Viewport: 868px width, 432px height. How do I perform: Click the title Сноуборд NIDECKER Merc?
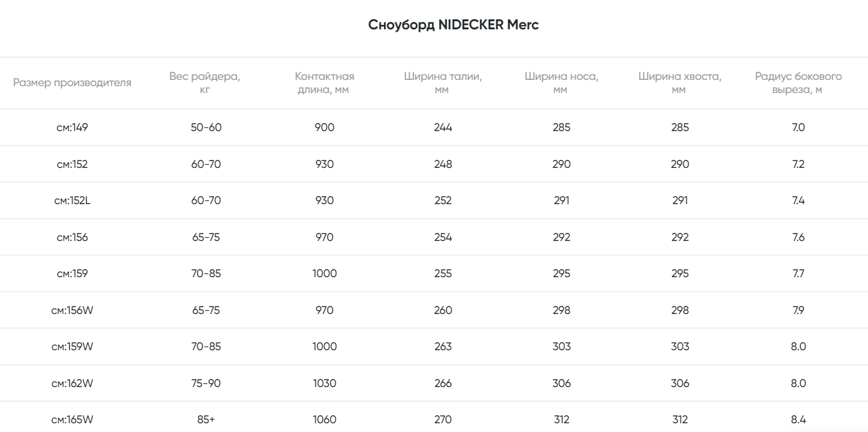[x=453, y=25]
